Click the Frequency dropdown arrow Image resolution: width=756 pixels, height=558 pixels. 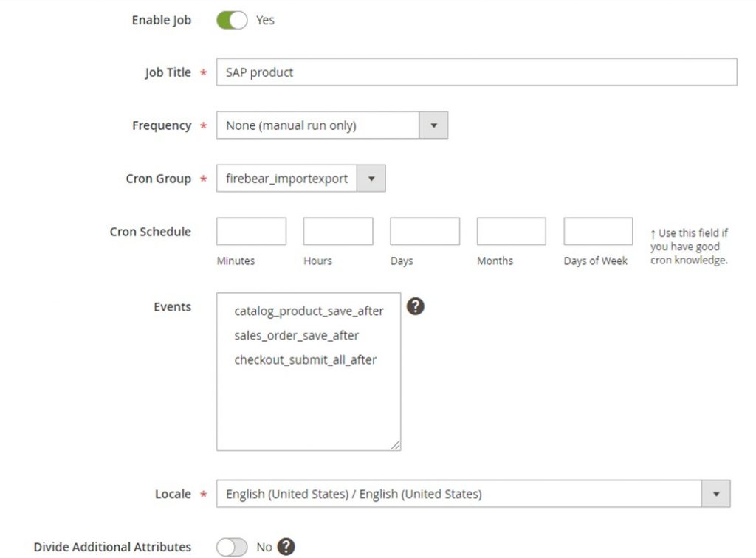[436, 125]
